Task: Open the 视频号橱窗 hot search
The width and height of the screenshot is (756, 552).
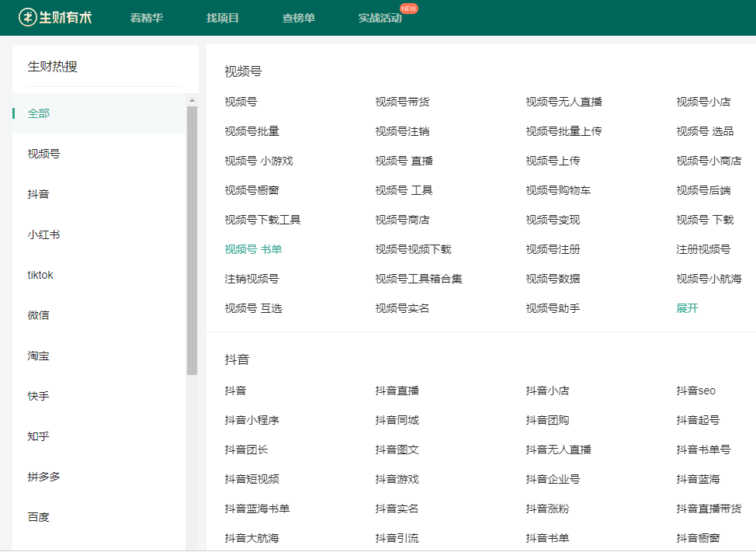Action: pyautogui.click(x=252, y=190)
